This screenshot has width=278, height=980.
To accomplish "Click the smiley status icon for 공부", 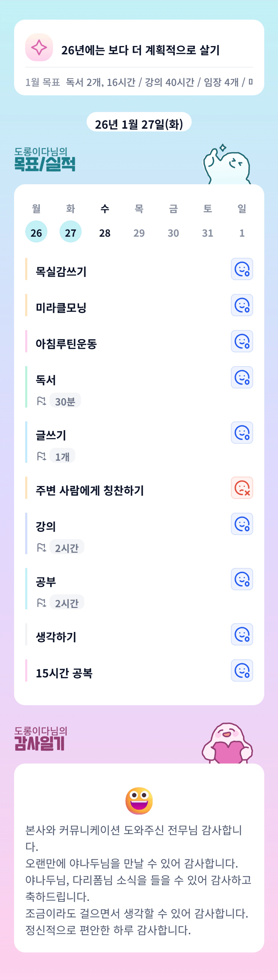I will [242, 580].
